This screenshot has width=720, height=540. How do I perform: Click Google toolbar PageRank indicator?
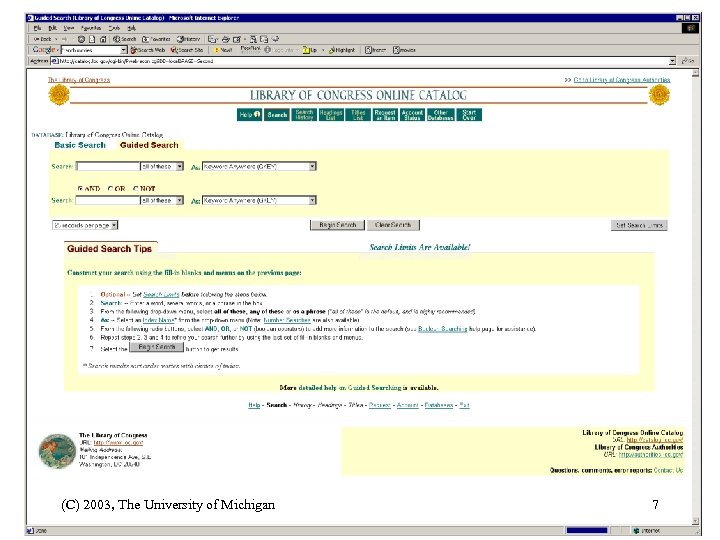[250, 49]
